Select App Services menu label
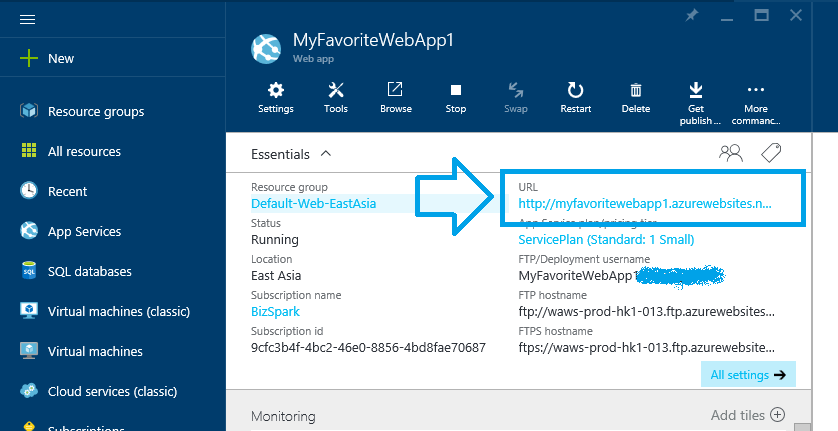Image resolution: width=838 pixels, height=431 pixels. point(84,231)
